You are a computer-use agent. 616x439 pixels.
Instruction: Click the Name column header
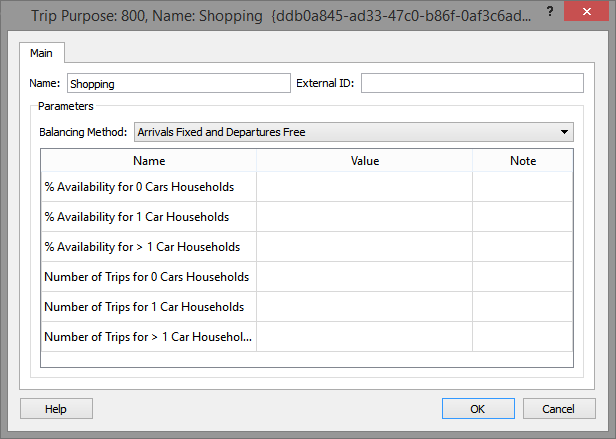(149, 161)
